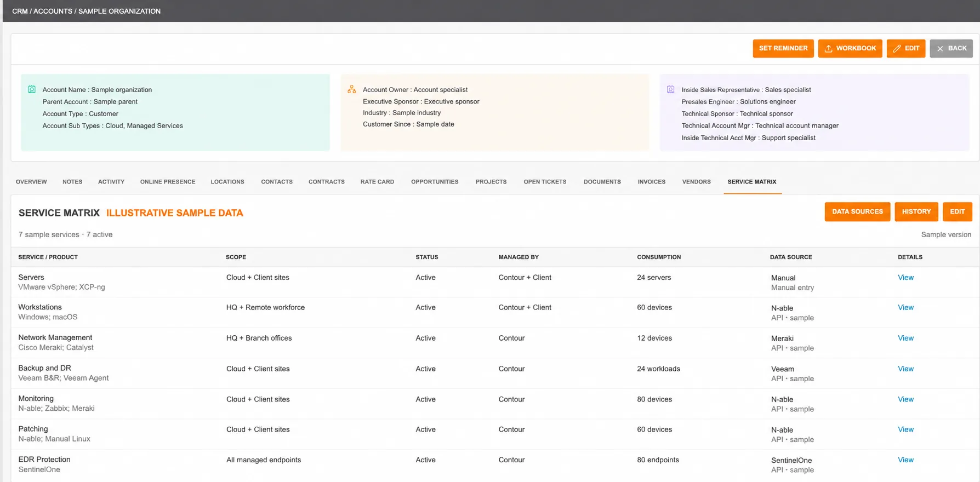Switch to the Overview tab

coord(31,182)
